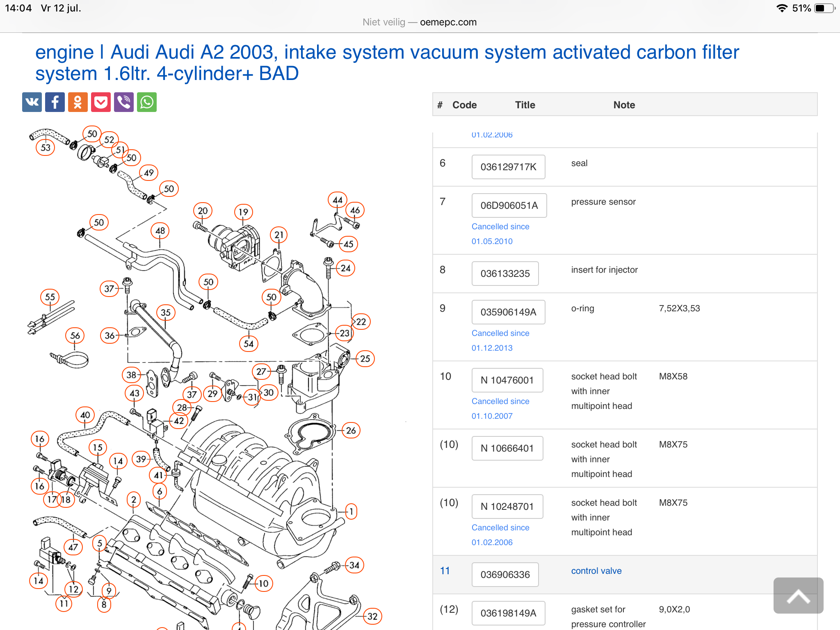Open part code 035906149A
Image resolution: width=840 pixels, height=630 pixels.
click(x=508, y=312)
